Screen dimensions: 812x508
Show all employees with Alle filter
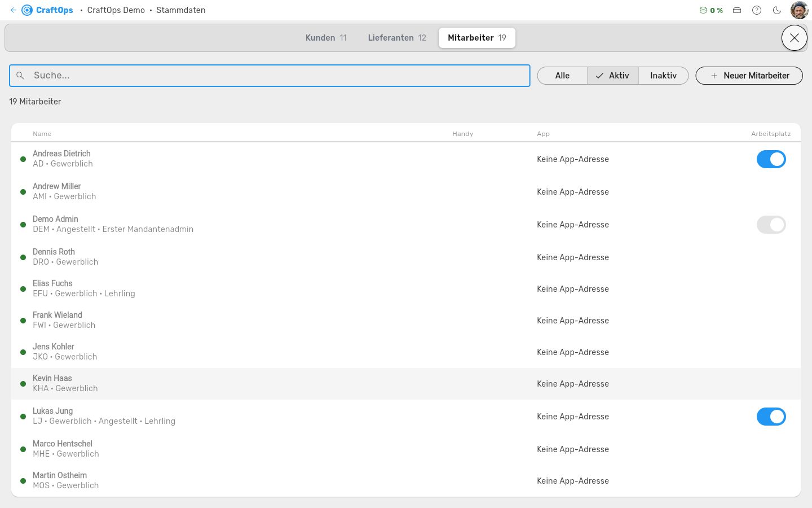(562, 76)
